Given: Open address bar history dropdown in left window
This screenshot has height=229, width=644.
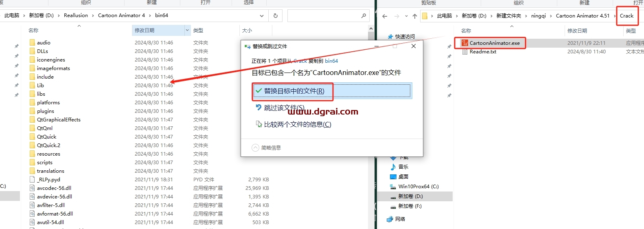Looking at the screenshot, I should 261,15.
